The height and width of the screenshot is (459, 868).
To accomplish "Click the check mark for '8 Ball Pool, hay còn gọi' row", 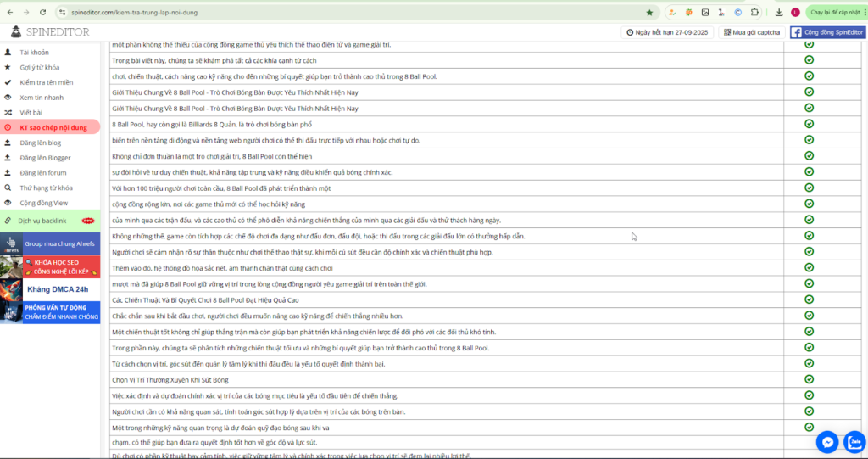I will (x=809, y=124).
